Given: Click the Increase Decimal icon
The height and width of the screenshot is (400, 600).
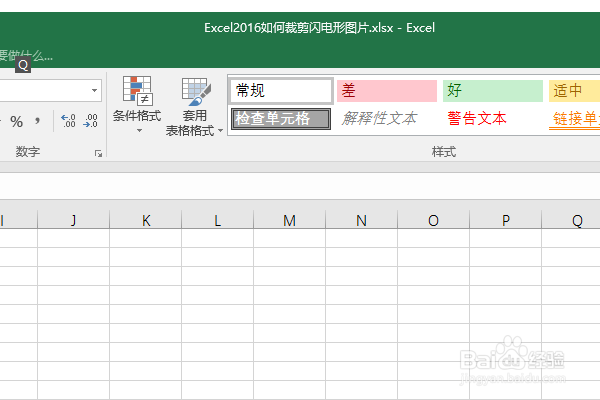Looking at the screenshot, I should [68, 121].
